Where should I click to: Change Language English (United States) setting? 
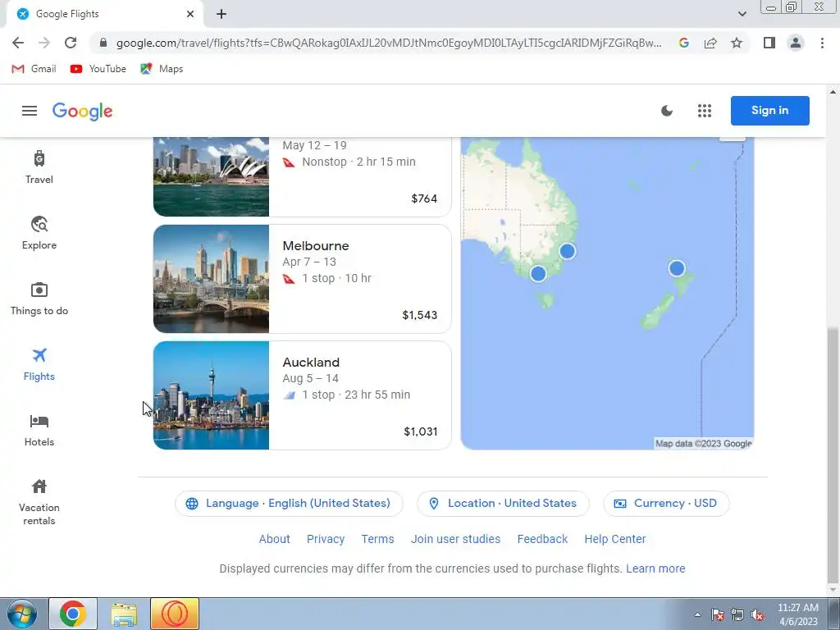(289, 503)
